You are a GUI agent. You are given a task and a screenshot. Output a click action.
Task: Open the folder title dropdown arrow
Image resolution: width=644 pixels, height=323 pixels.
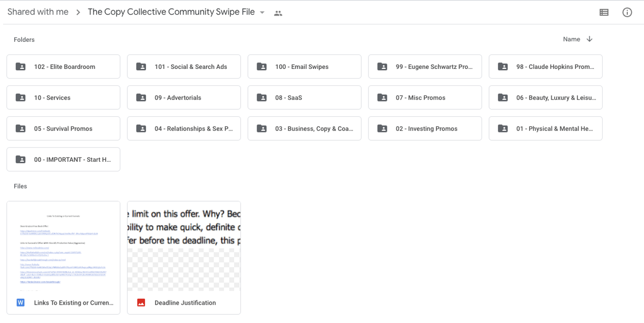[x=262, y=13]
